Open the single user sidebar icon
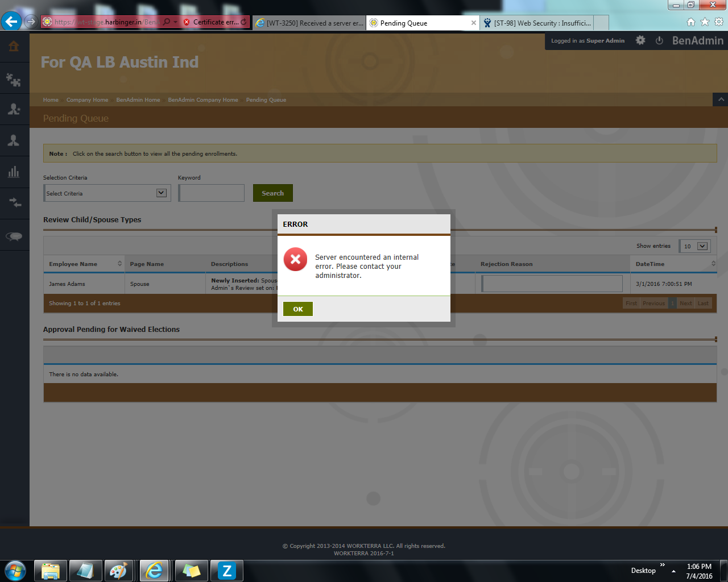The height and width of the screenshot is (582, 728). tap(14, 140)
